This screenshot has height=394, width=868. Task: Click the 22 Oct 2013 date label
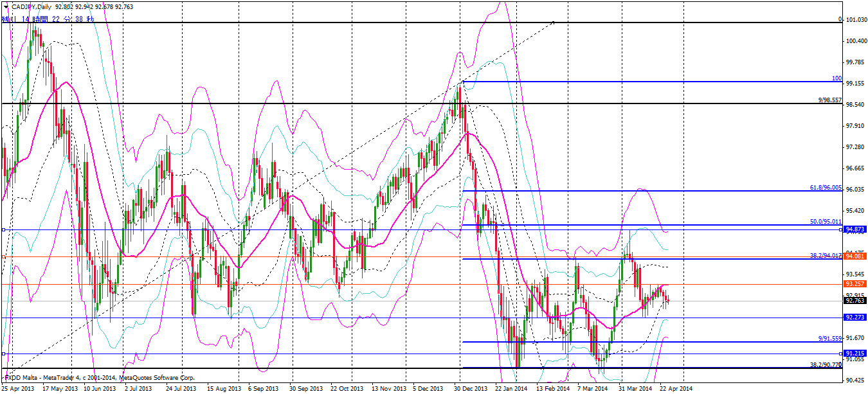347,389
